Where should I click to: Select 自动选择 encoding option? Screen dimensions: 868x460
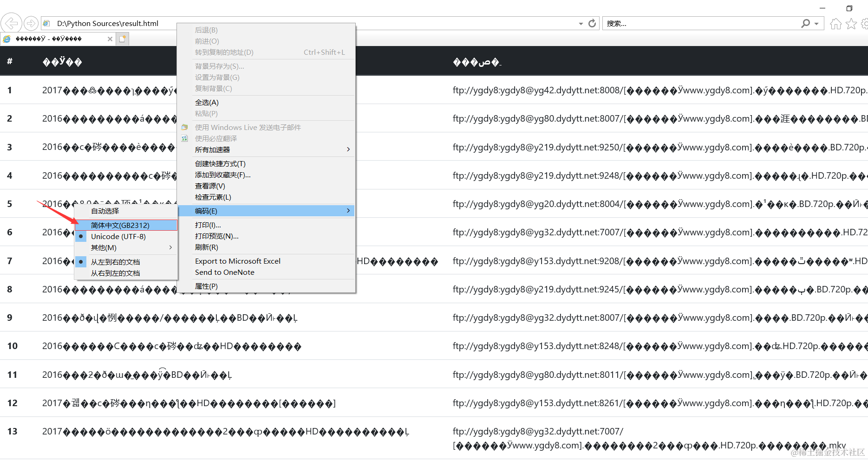(x=126, y=211)
